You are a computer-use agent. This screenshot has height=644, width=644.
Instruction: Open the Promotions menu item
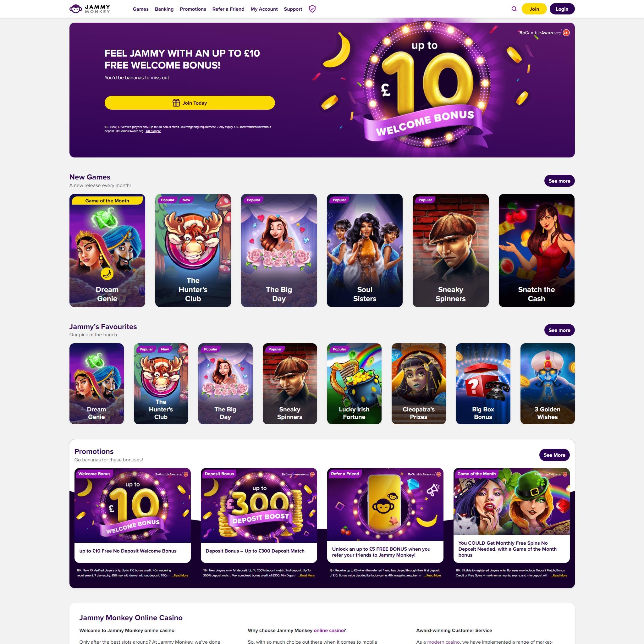pyautogui.click(x=193, y=9)
